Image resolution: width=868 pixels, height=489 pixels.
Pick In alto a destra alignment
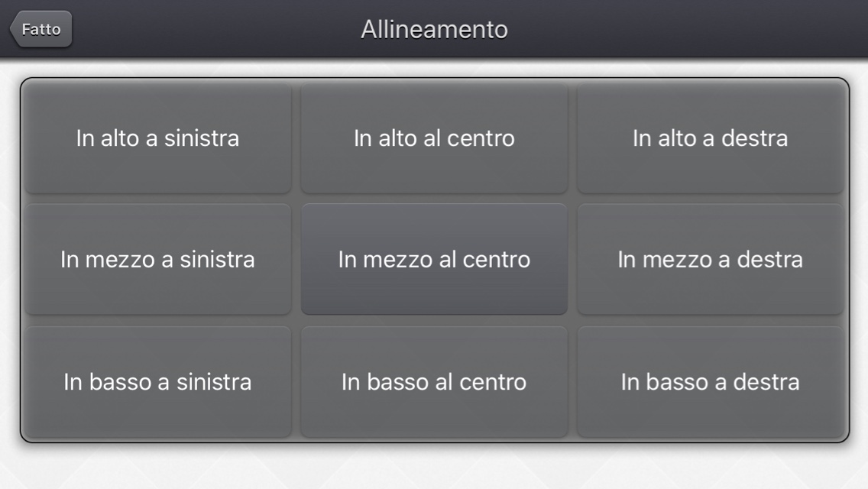pos(711,138)
